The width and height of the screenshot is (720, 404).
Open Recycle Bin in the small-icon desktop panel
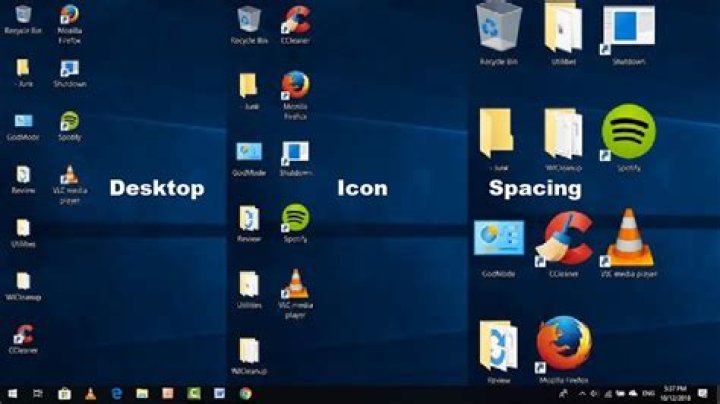point(23,19)
